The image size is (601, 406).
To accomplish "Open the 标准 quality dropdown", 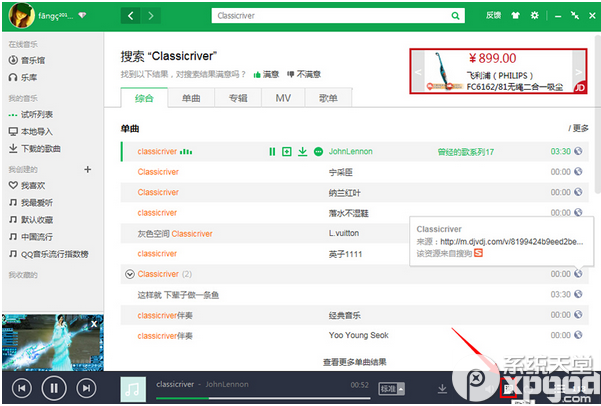I will coord(391,389).
